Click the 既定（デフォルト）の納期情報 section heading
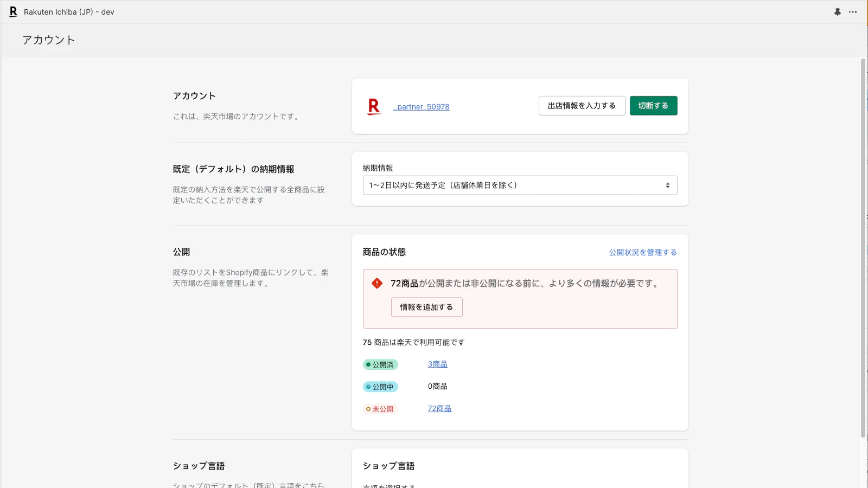The width and height of the screenshot is (868, 488). point(234,169)
